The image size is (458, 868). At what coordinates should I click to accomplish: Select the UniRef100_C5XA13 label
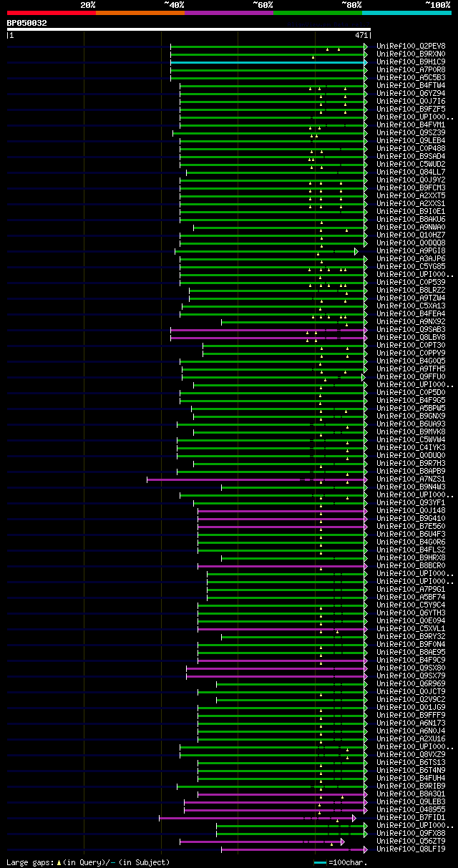click(411, 306)
